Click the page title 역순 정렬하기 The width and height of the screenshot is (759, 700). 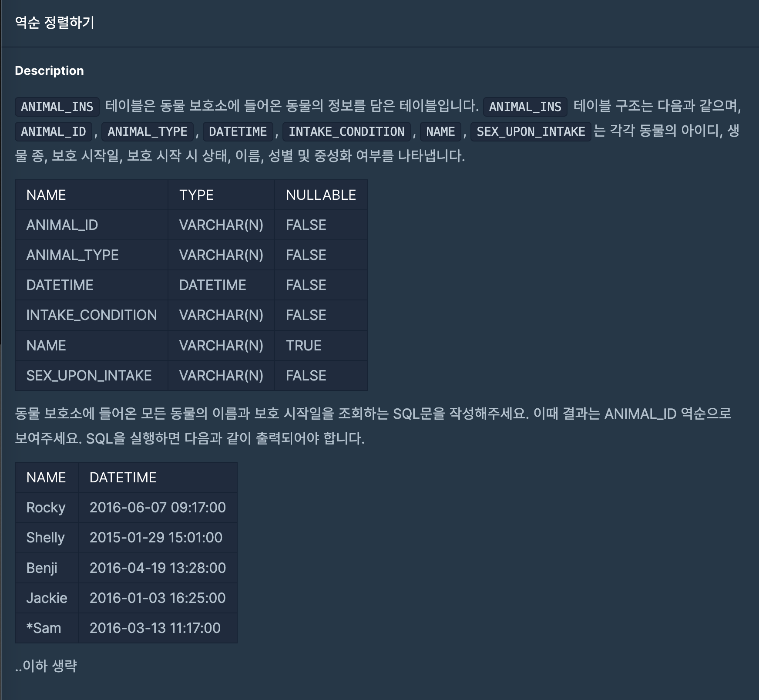point(54,22)
